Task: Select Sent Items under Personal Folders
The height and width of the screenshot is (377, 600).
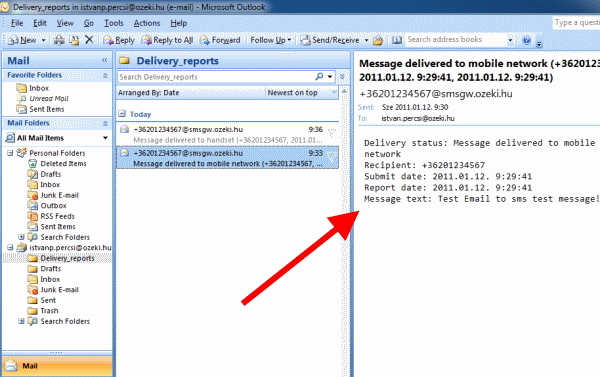Action: [51, 227]
